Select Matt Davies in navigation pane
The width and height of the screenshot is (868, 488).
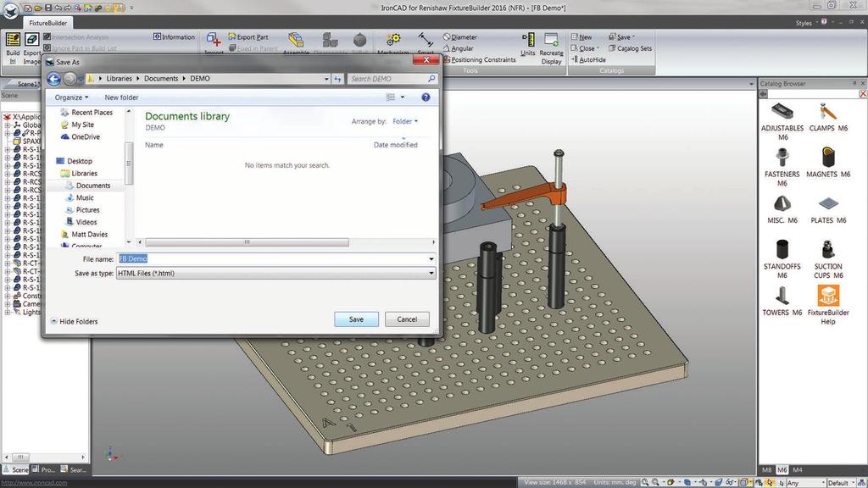(x=84, y=234)
